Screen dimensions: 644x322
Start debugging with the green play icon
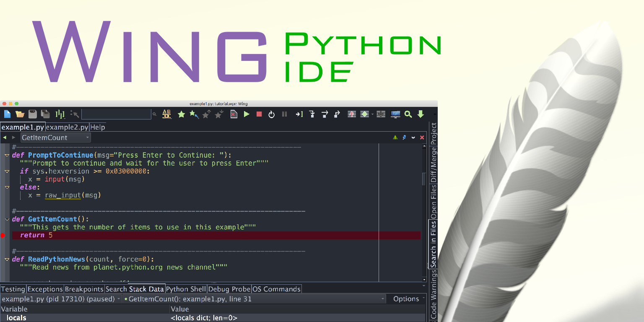click(x=247, y=114)
